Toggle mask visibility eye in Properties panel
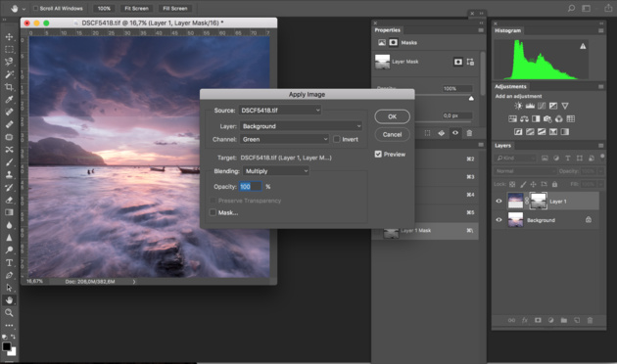The width and height of the screenshot is (617, 364). coord(455,133)
